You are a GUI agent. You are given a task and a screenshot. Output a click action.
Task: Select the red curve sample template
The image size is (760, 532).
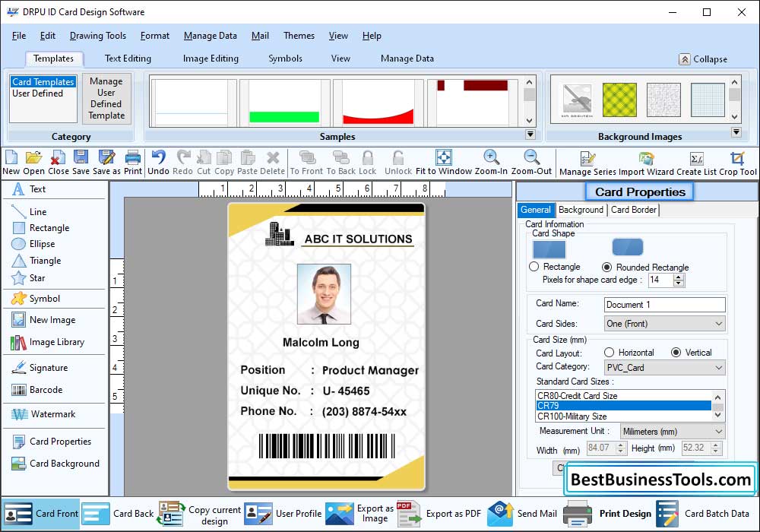378,103
